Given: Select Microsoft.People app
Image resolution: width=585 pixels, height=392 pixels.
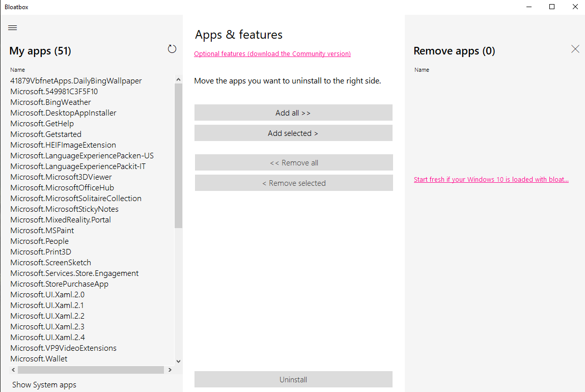Looking at the screenshot, I should (x=40, y=241).
